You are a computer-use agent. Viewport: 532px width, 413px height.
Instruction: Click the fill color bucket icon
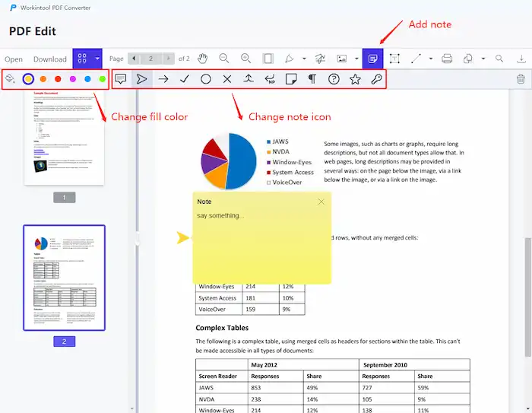tap(10, 79)
